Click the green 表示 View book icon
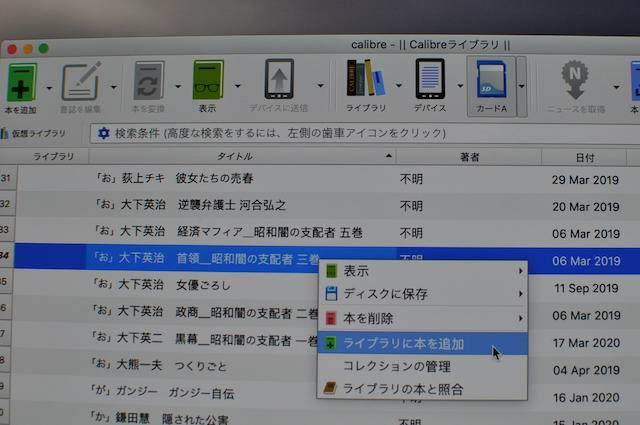640x425 pixels. pos(208,80)
